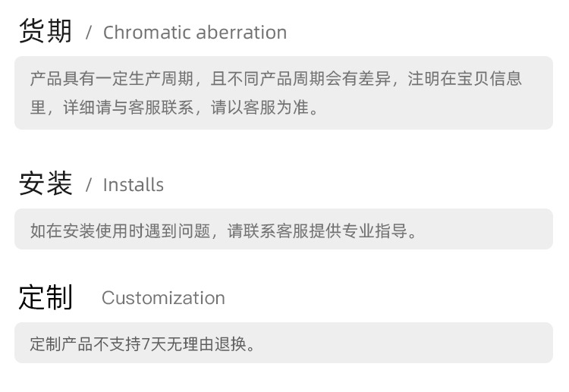Click the customization policy text box
Screen dimensions: 569x392
pos(284,343)
